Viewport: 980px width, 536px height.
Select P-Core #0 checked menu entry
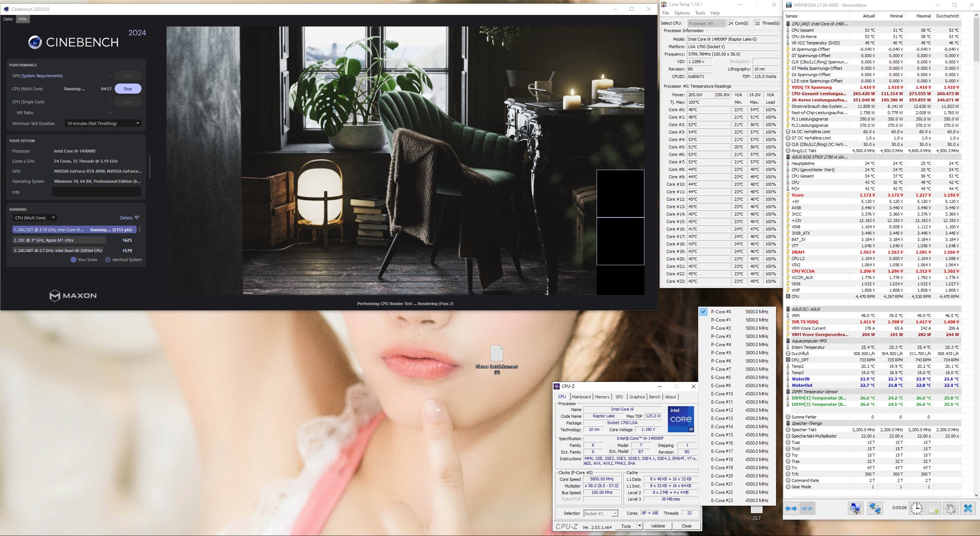[x=721, y=312]
